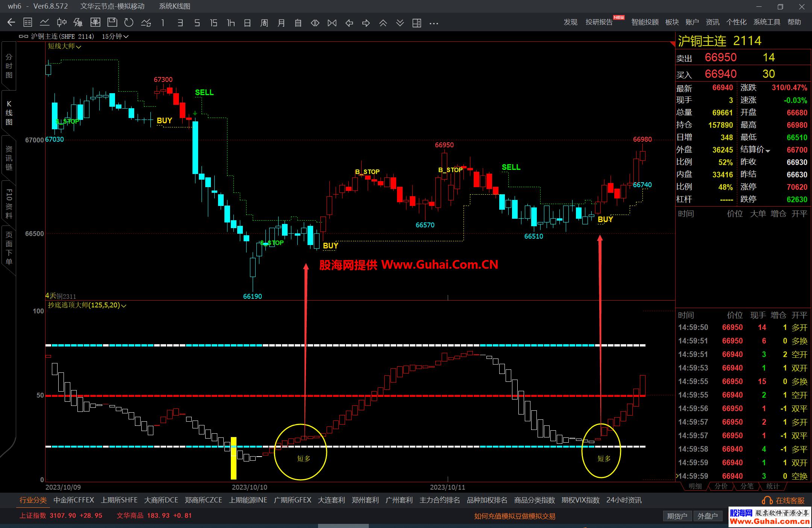Screen dimensions: 812x528
Task: Click the double up chevron icon
Action: coord(383,23)
